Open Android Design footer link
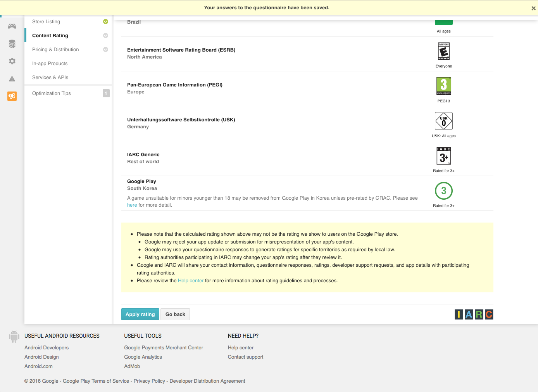 [x=41, y=357]
